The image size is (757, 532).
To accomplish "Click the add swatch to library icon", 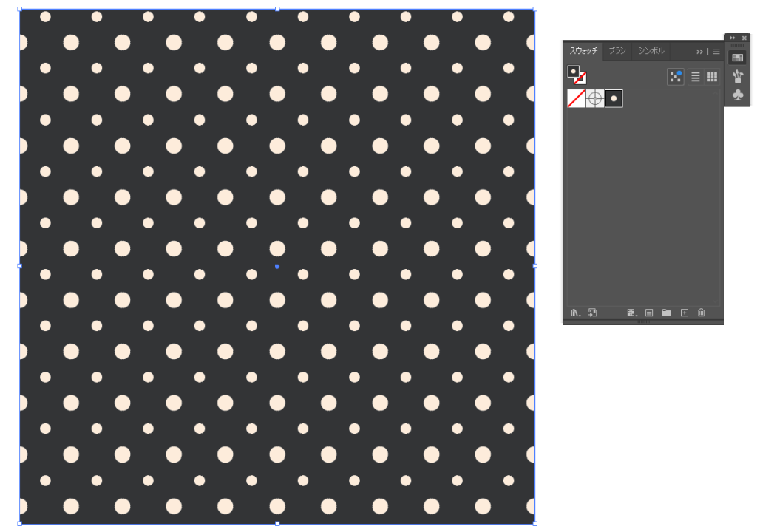I will (592, 313).
